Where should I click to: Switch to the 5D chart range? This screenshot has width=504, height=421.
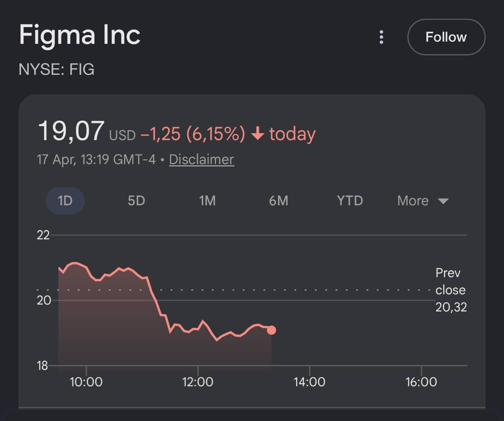point(136,201)
